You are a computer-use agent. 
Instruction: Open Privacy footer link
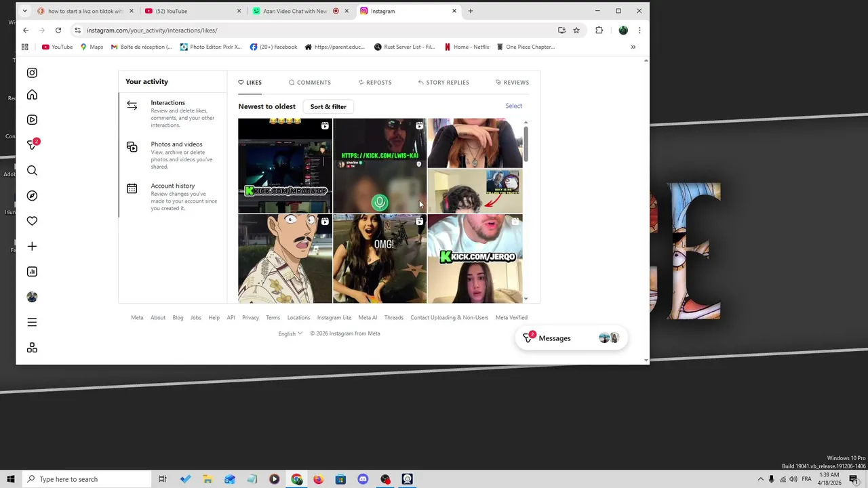pos(250,317)
